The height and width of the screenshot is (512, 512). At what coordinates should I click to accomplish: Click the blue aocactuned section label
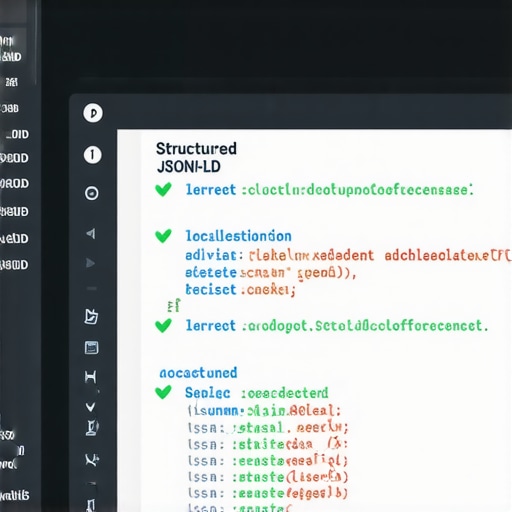tap(198, 373)
